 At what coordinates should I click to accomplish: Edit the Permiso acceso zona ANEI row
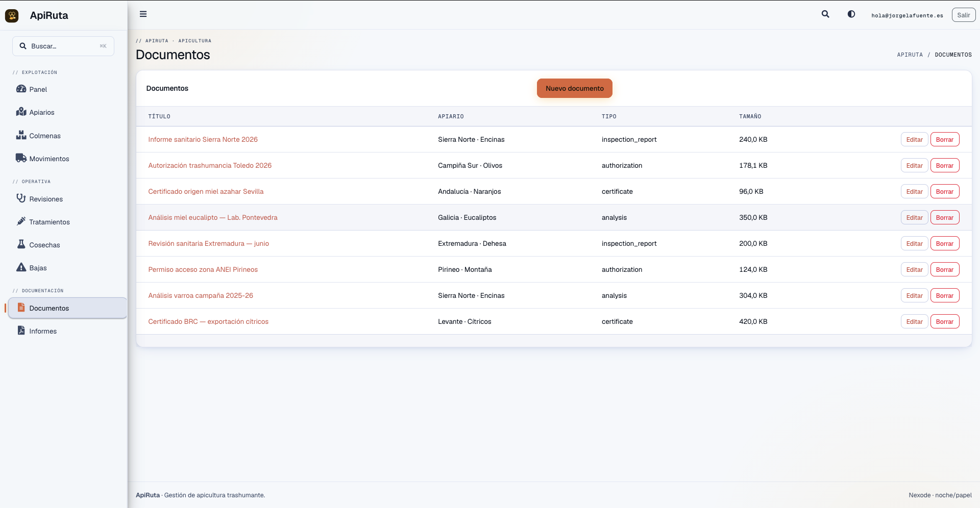914,269
